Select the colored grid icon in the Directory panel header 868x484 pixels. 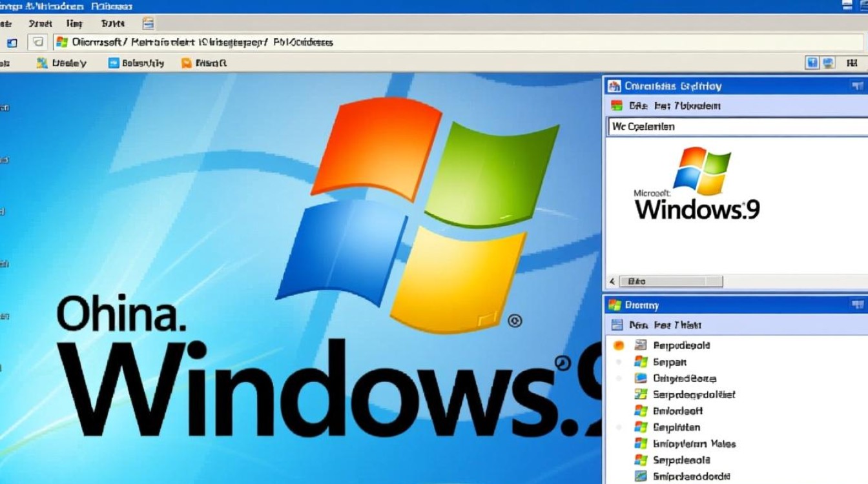coord(615,324)
